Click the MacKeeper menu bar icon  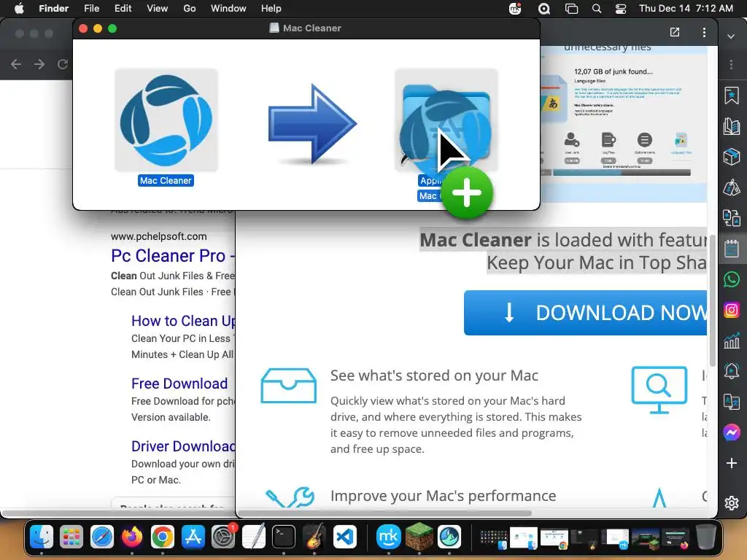point(516,9)
